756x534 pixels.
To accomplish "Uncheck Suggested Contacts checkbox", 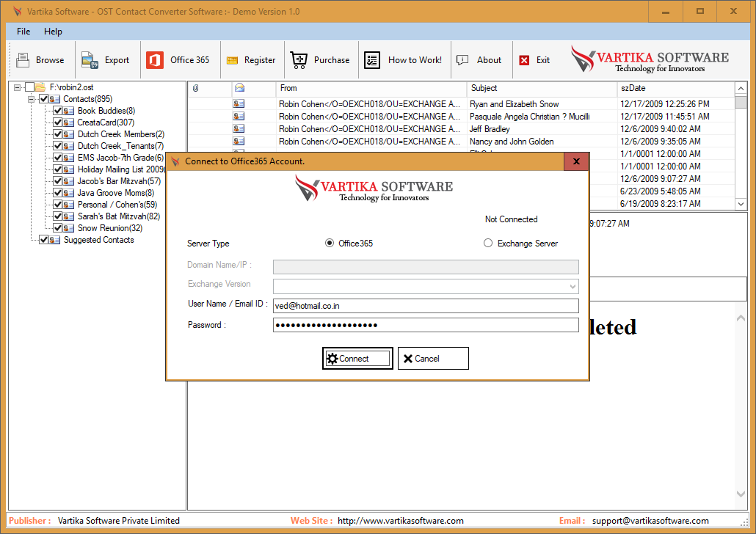I will pos(43,240).
